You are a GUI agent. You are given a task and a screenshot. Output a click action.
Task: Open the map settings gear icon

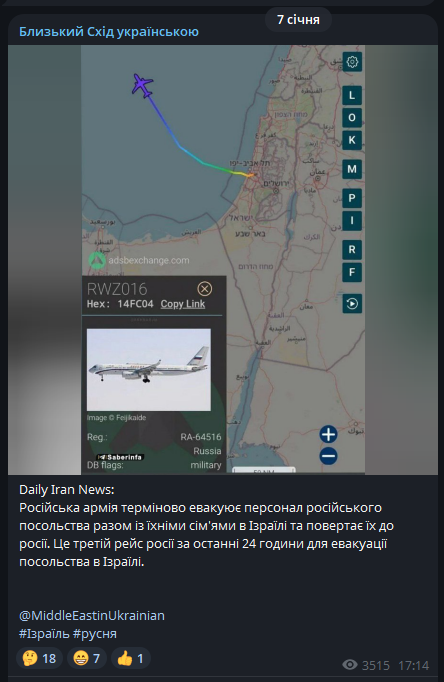352,62
